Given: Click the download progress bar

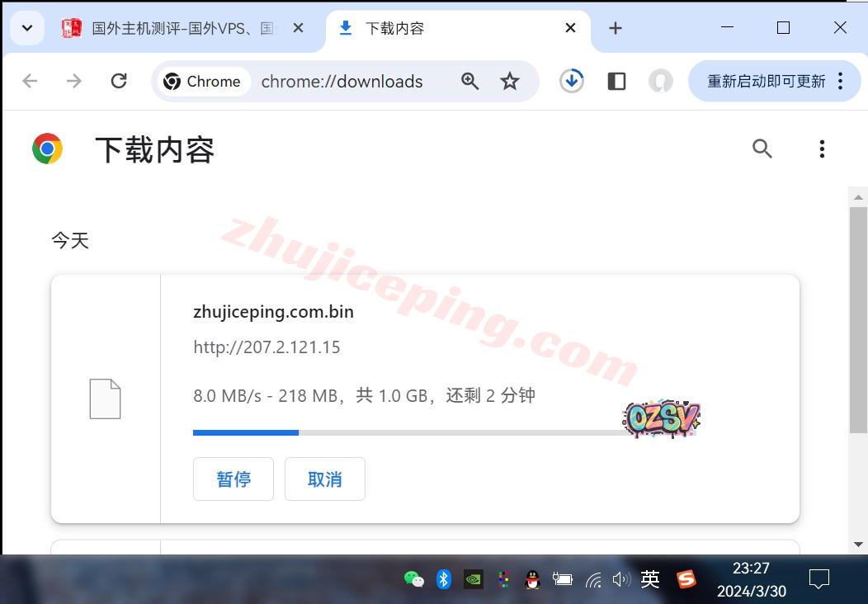Looking at the screenshot, I should pos(413,432).
